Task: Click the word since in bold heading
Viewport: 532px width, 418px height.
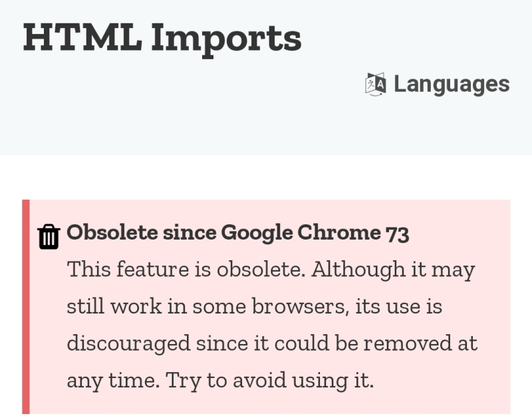Action: click(x=190, y=232)
